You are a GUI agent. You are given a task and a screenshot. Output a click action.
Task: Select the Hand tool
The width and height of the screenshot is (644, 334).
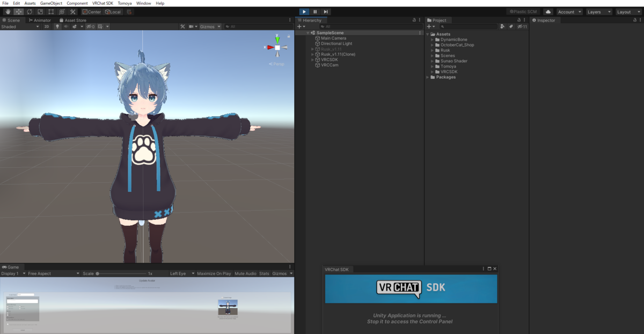coord(8,12)
